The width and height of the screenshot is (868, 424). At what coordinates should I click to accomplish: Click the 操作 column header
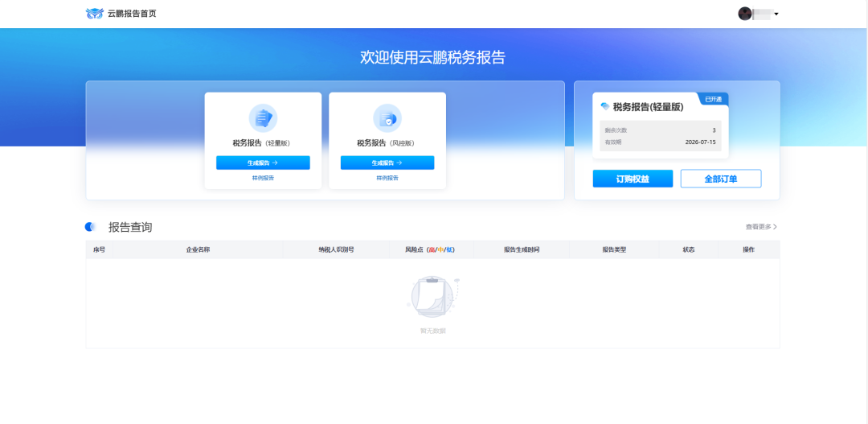point(748,250)
